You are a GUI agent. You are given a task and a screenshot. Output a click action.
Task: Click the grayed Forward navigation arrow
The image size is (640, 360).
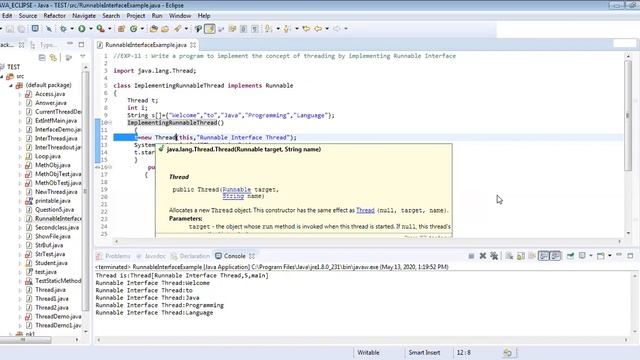click(336, 29)
